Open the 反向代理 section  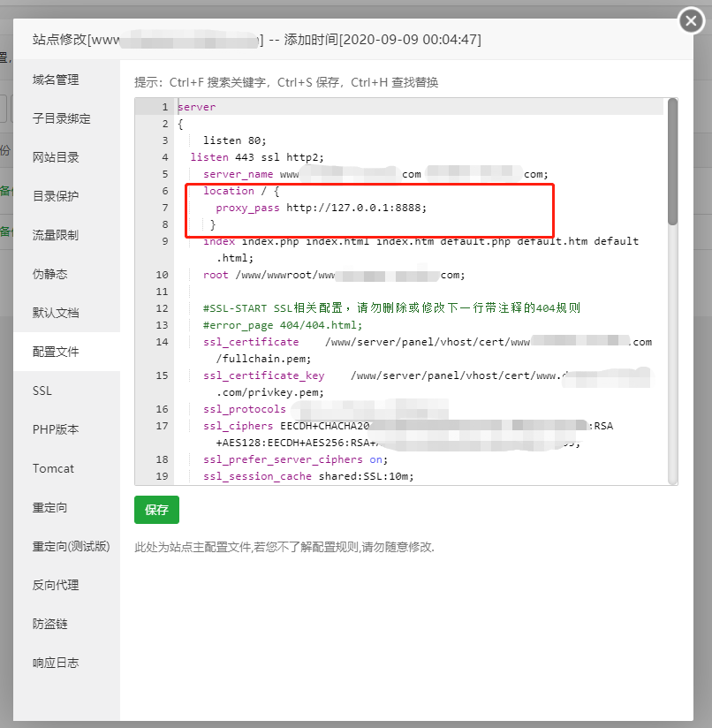coord(57,584)
